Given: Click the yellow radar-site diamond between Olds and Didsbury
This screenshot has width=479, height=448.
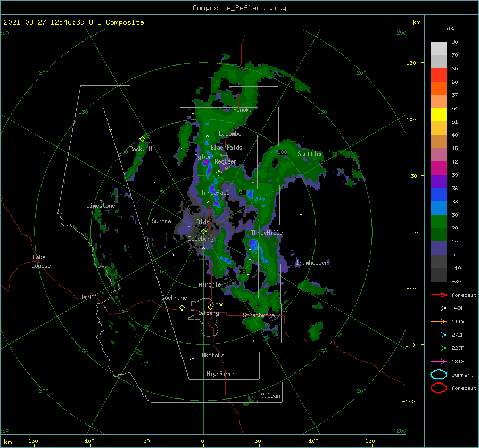Looking at the screenshot, I should coord(203,232).
